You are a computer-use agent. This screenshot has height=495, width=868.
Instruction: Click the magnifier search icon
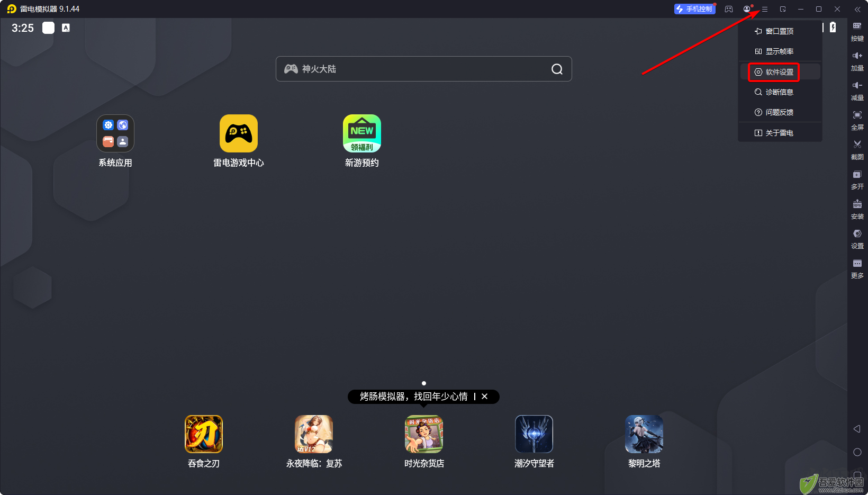point(557,69)
